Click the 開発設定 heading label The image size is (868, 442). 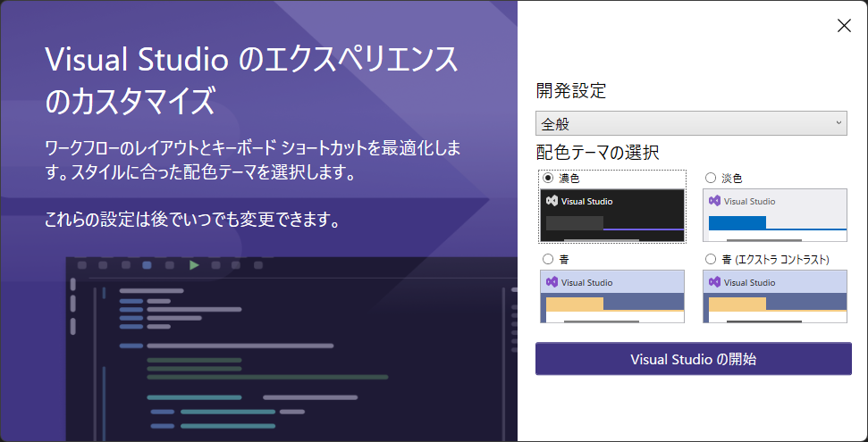[x=570, y=90]
